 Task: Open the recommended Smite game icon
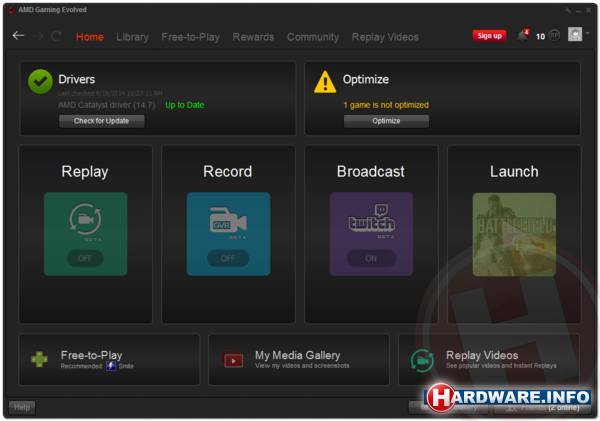click(111, 366)
